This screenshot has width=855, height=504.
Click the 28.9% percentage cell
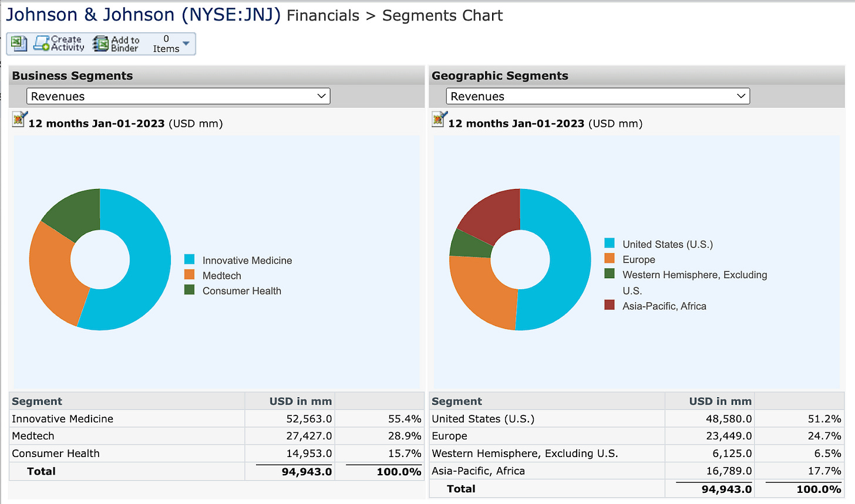pyautogui.click(x=405, y=436)
